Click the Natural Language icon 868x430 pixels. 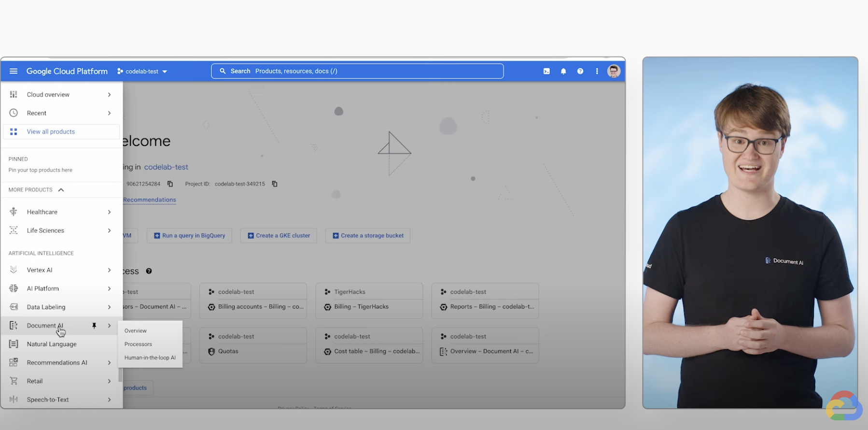14,344
